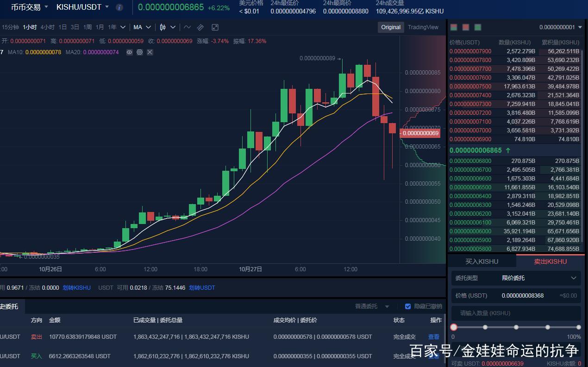This screenshot has height=367, width=588.
Task: Select bid price 0.000000006500 row
Action: tap(514, 187)
